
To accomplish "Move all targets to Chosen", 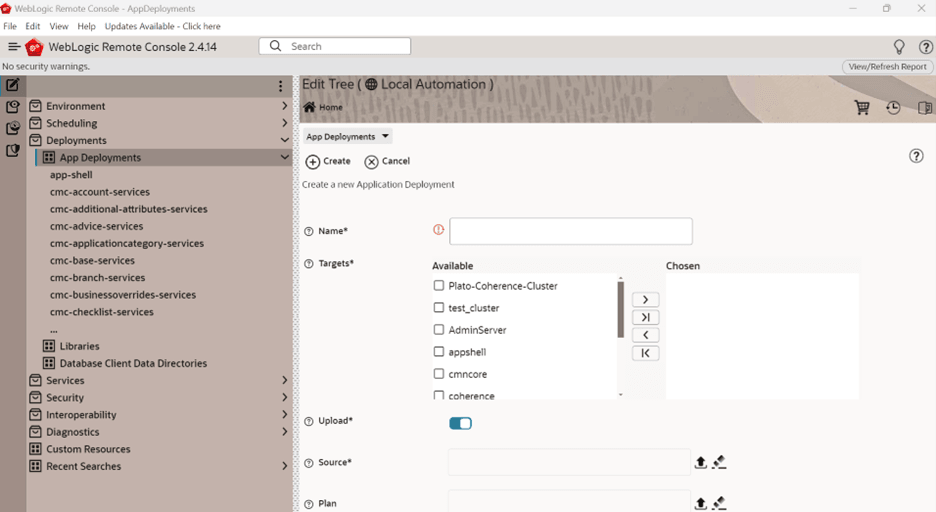I will click(645, 317).
